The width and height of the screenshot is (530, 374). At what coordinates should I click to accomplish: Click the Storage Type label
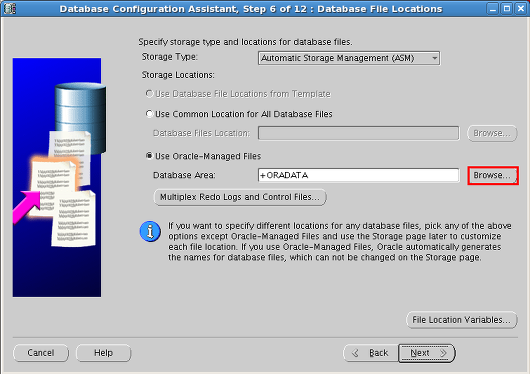click(x=170, y=57)
